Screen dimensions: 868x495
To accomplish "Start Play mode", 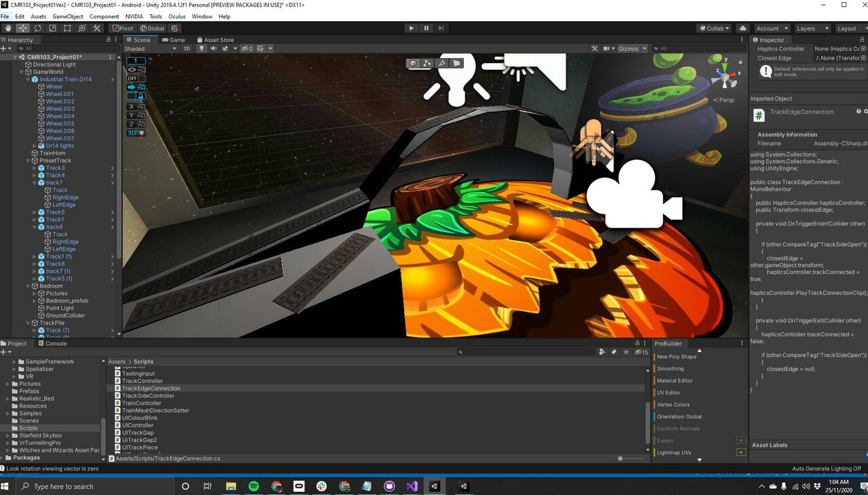I will (411, 28).
